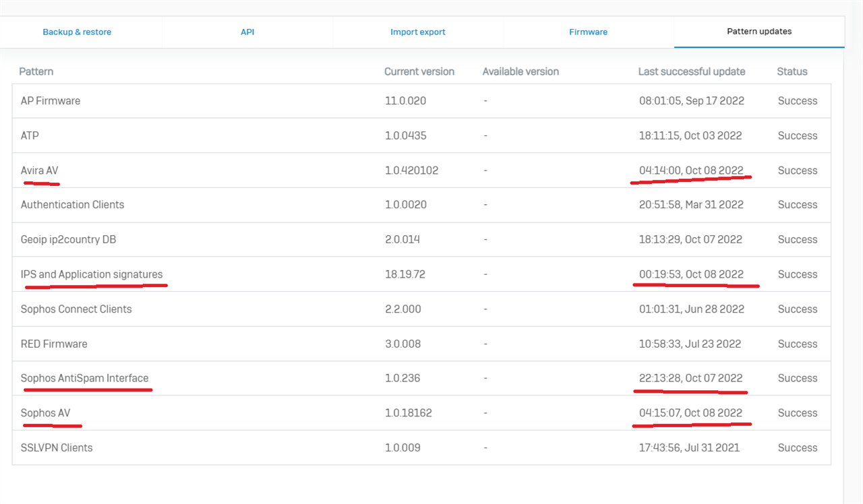The width and height of the screenshot is (863, 504).
Task: Click update time 10:58:33, Jul 23 2022
Action: 690,344
